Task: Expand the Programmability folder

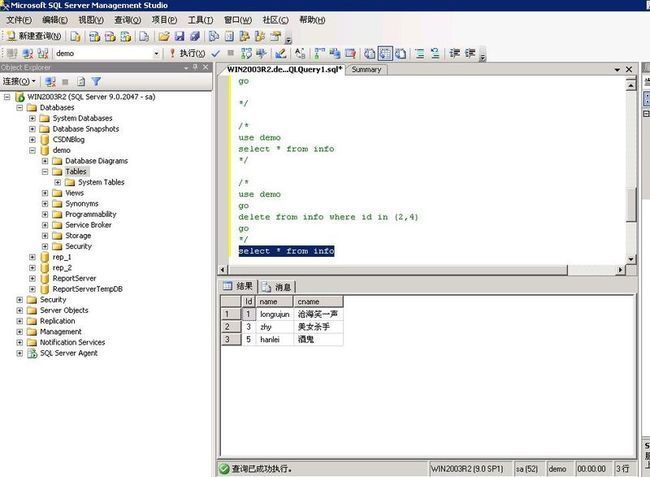Action: (x=45, y=214)
